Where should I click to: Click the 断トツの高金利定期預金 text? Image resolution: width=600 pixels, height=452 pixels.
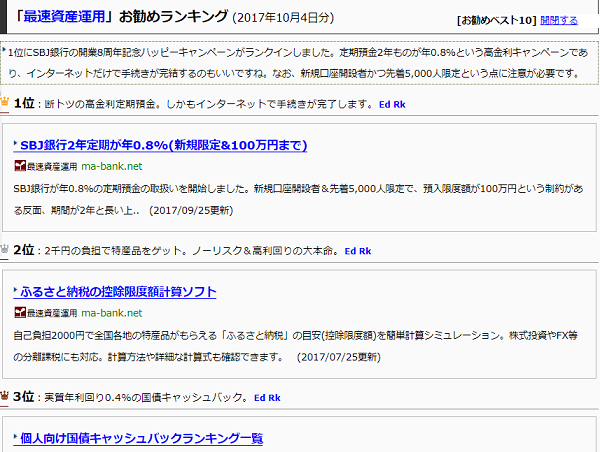click(209, 104)
